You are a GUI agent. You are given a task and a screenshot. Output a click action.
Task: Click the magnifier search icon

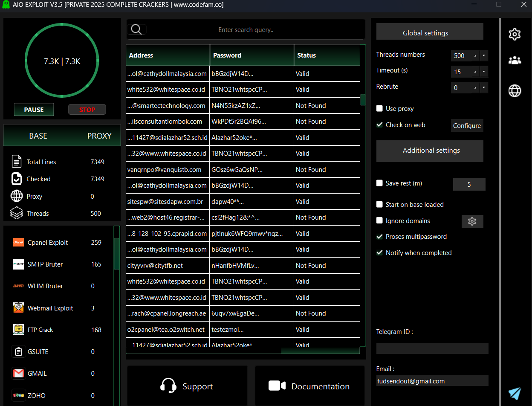tap(136, 29)
